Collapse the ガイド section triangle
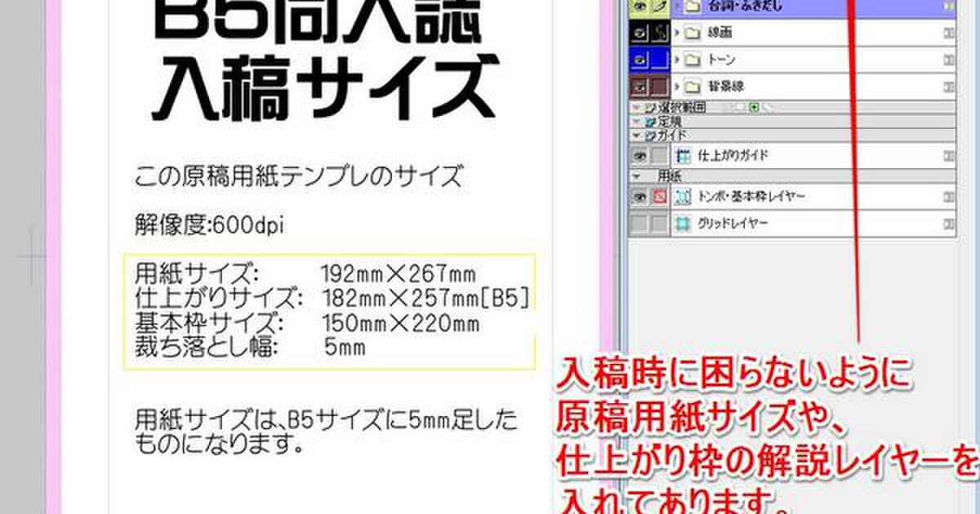Image resolution: width=980 pixels, height=514 pixels. (x=637, y=134)
